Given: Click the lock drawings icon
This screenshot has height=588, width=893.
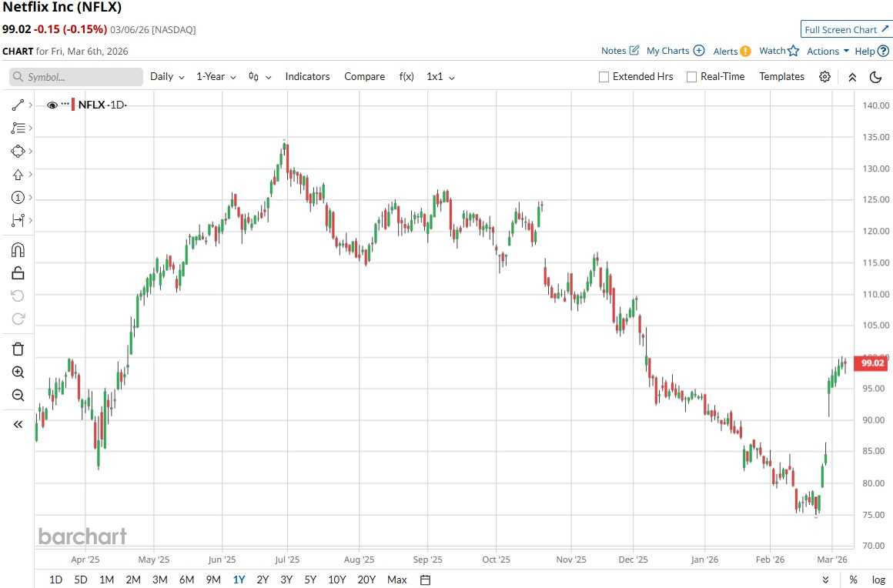Looking at the screenshot, I should [x=18, y=272].
